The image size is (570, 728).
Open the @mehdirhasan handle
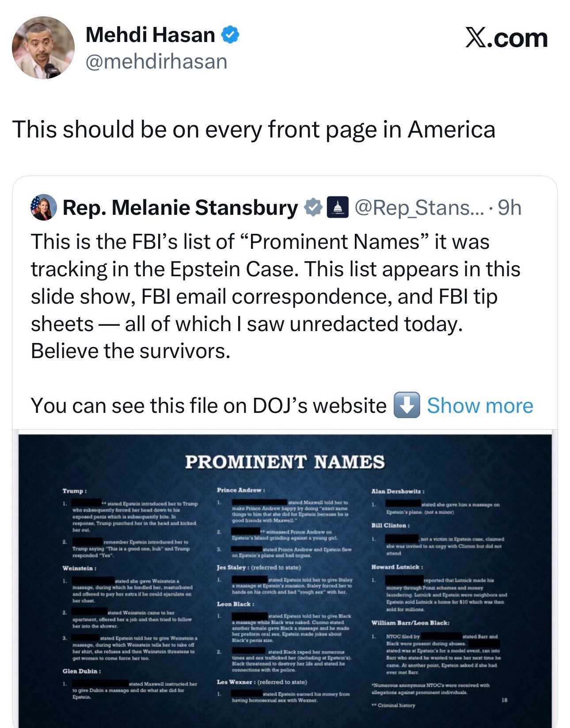pyautogui.click(x=156, y=61)
